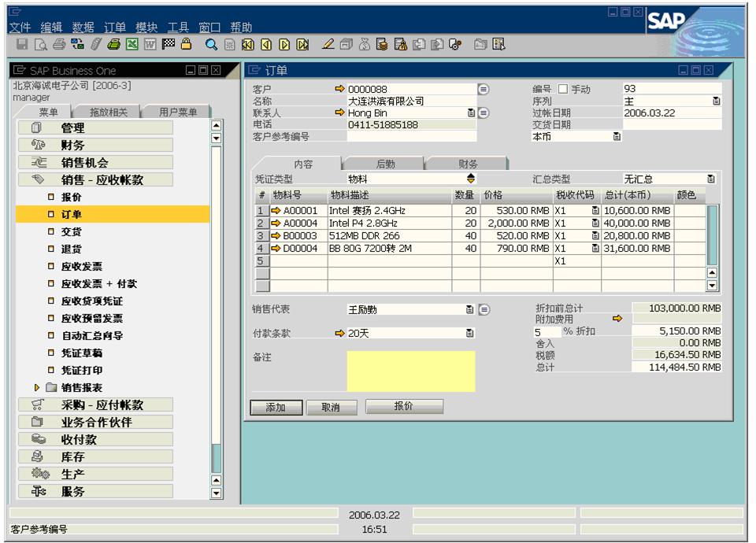Click the checkered flag toolbar icon
756x543 pixels.
pyautogui.click(x=169, y=44)
